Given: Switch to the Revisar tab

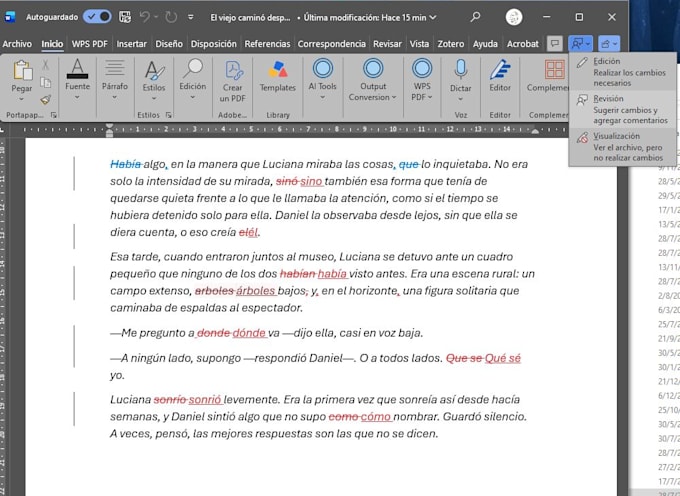Looking at the screenshot, I should coord(387,44).
